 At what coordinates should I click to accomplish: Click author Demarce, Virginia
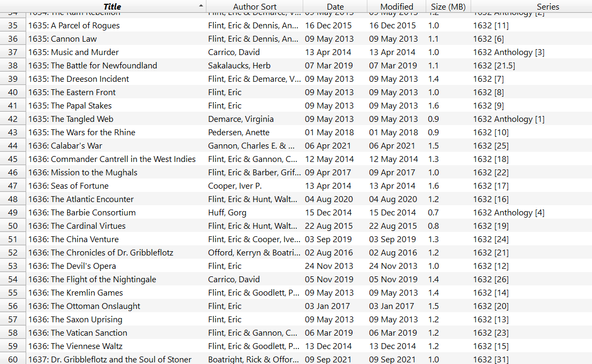tap(241, 119)
